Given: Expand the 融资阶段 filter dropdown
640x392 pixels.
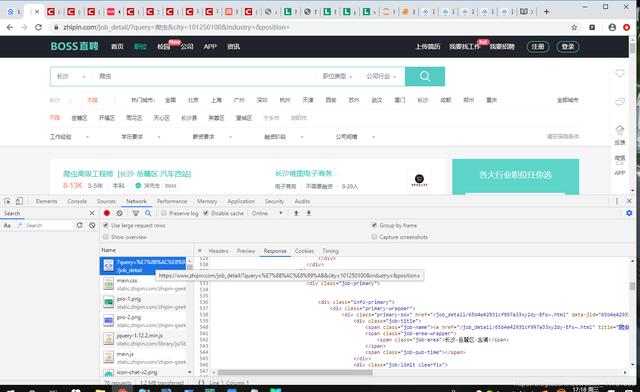Looking at the screenshot, I should (283, 137).
